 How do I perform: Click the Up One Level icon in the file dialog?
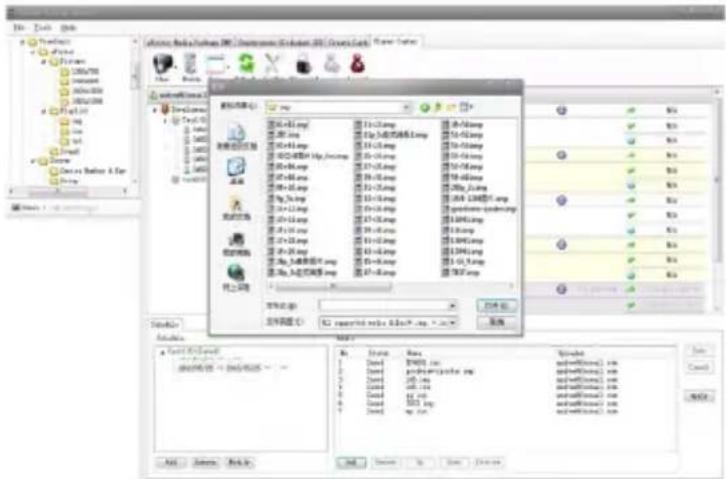click(438, 107)
